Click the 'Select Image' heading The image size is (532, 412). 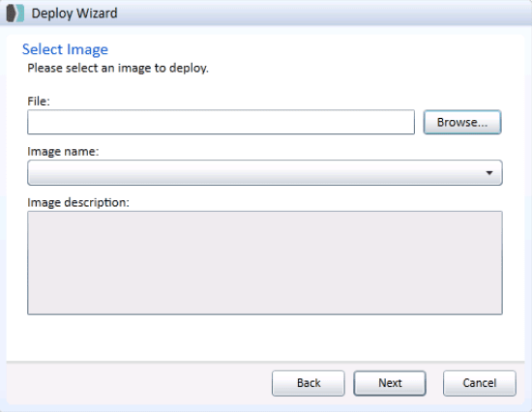point(65,49)
